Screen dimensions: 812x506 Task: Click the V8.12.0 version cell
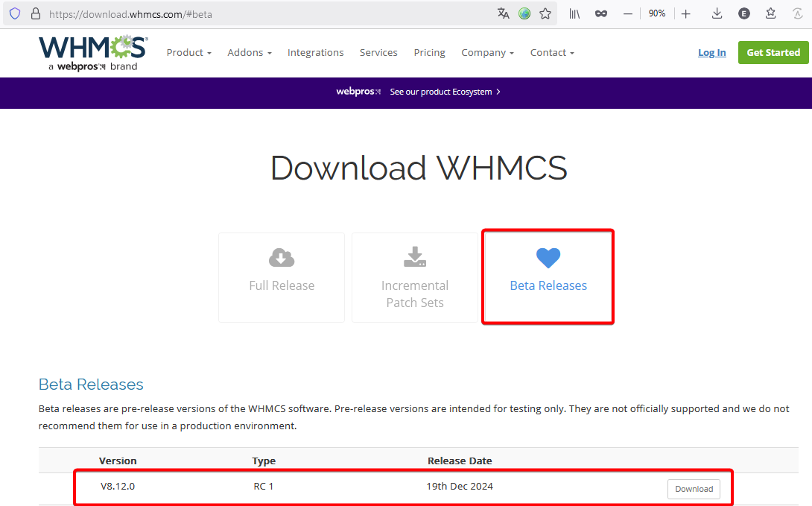[x=118, y=487]
